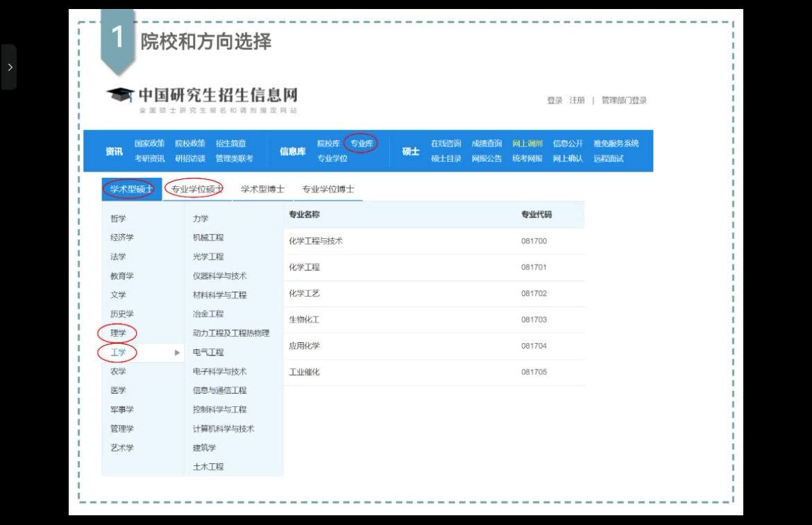Viewport: 812px width, 525px height.
Task: Click the graduation cap site logo
Action: (119, 96)
